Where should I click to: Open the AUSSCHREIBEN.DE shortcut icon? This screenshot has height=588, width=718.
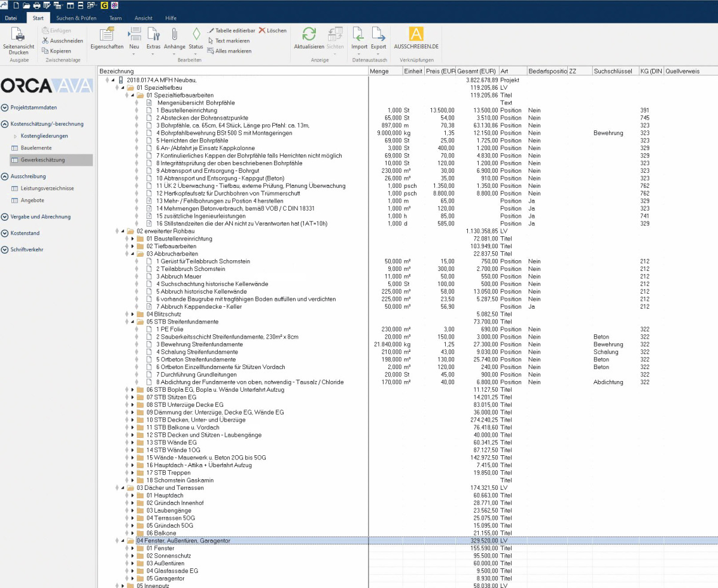click(x=416, y=34)
